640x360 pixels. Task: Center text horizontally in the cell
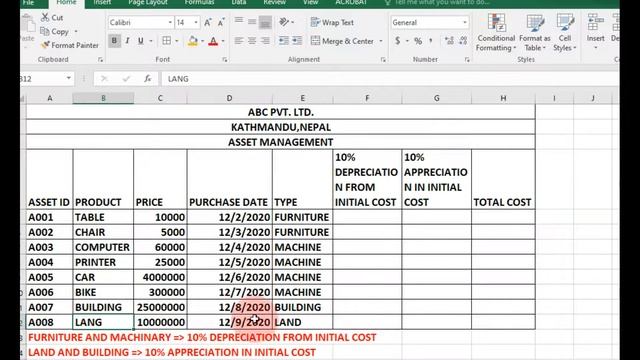(252, 40)
